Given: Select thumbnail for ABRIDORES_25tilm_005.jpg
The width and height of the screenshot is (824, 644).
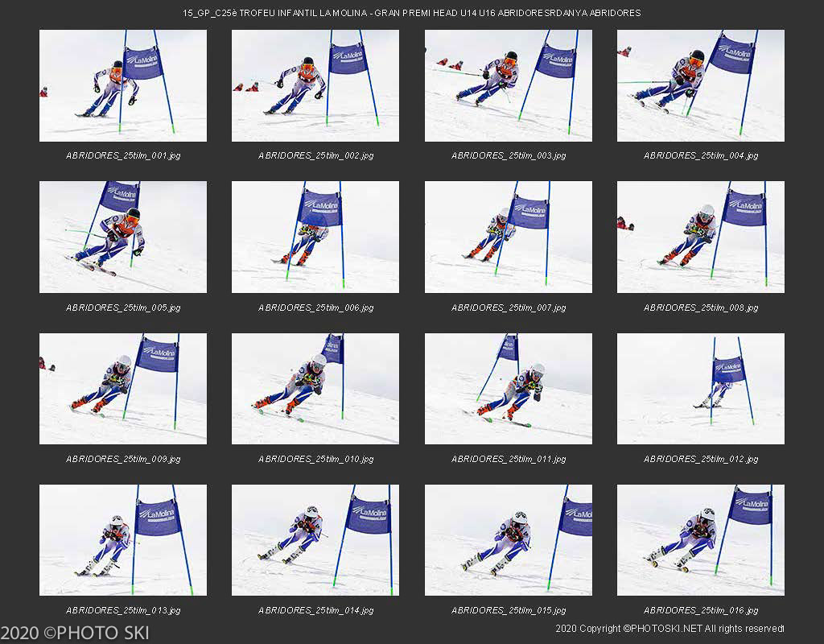Looking at the screenshot, I should [122, 237].
